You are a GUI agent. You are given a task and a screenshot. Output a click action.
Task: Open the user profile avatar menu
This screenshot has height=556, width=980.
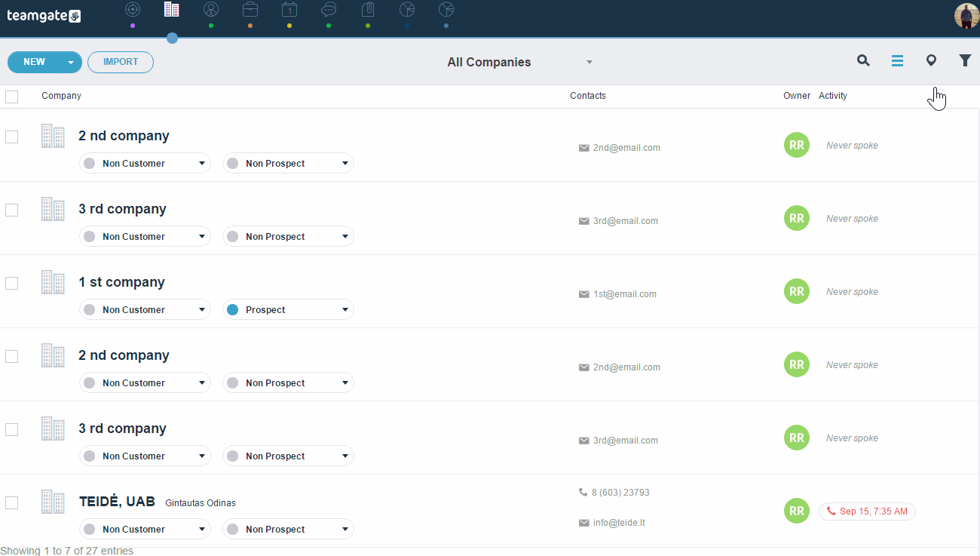[966, 16]
